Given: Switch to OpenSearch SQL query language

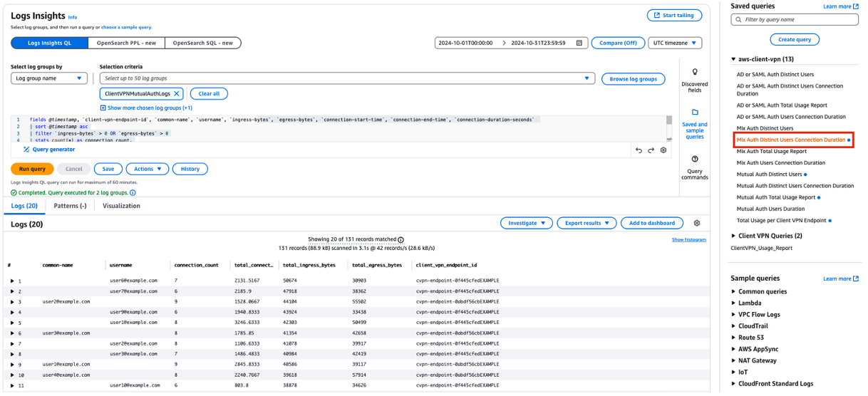Looking at the screenshot, I should coord(203,43).
